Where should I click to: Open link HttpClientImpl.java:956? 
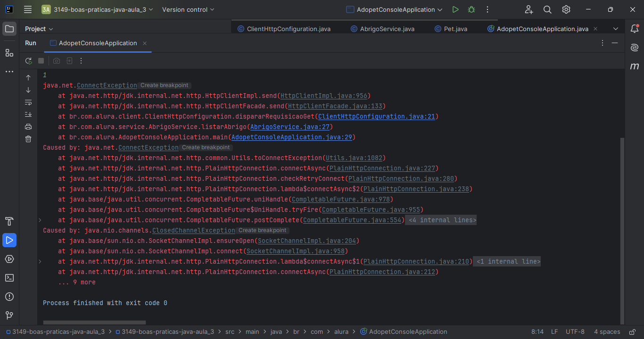(324, 96)
